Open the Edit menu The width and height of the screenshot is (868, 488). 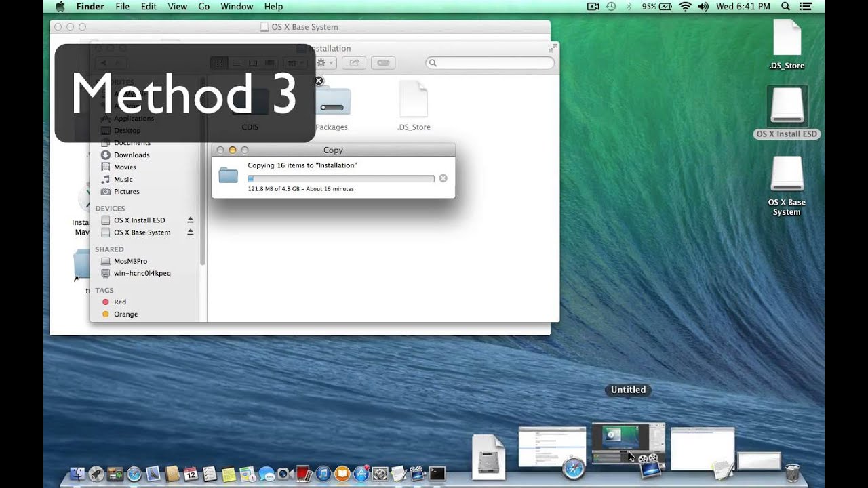(149, 7)
